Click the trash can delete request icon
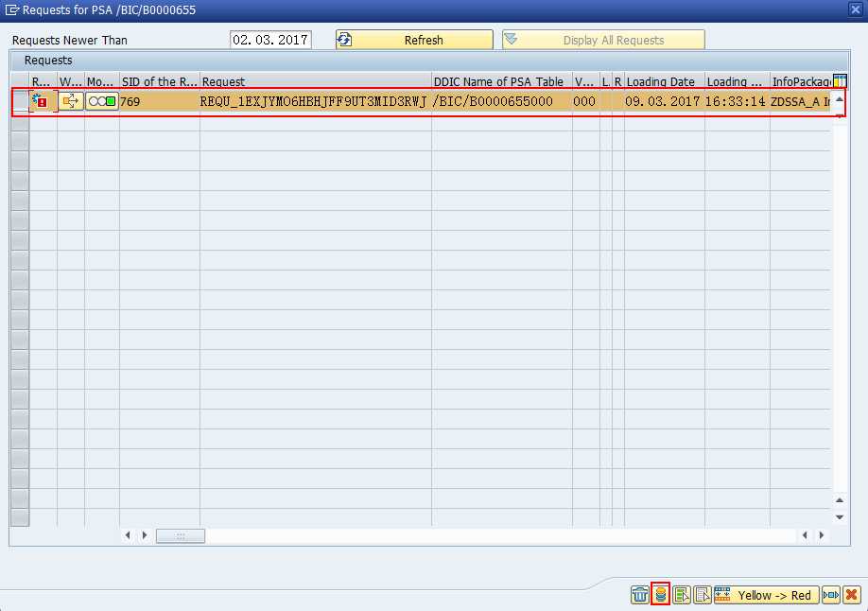 pos(639,595)
